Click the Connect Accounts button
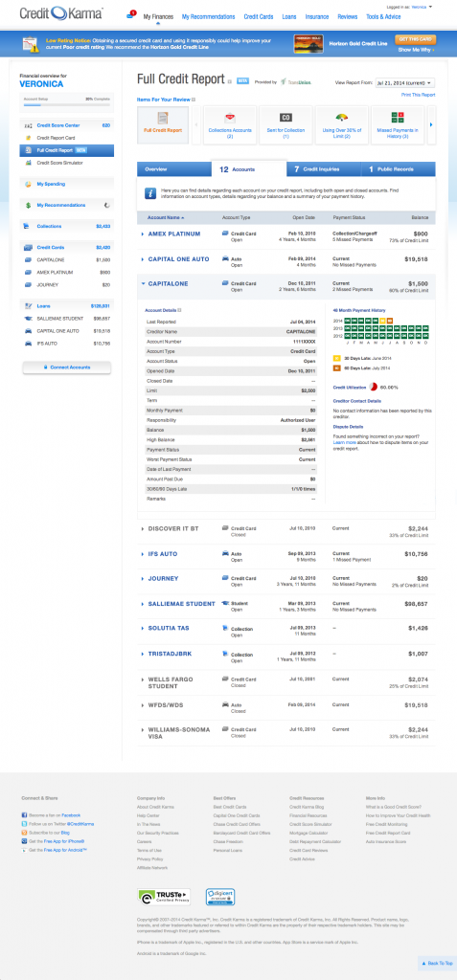 point(67,367)
